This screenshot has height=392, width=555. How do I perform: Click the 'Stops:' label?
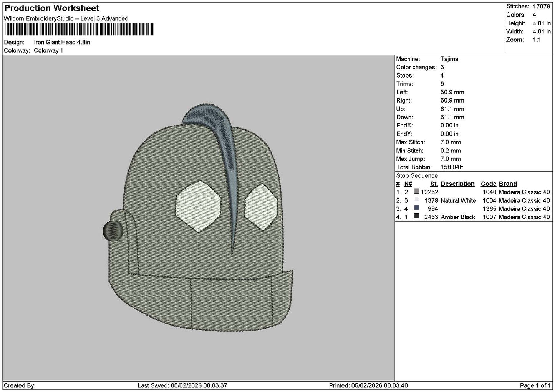(405, 76)
